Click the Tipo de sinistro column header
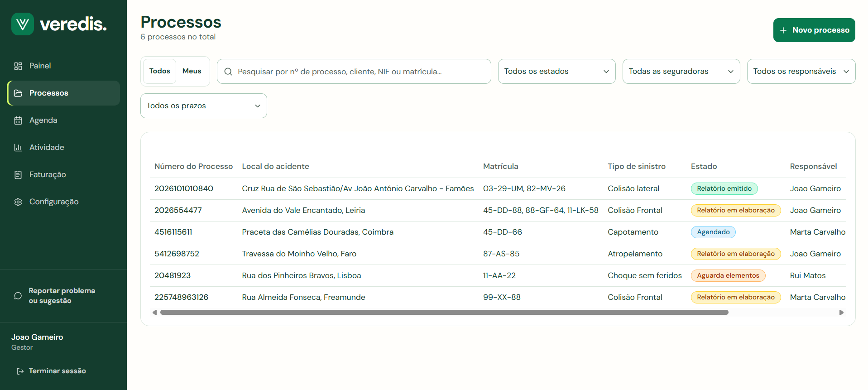 click(637, 167)
